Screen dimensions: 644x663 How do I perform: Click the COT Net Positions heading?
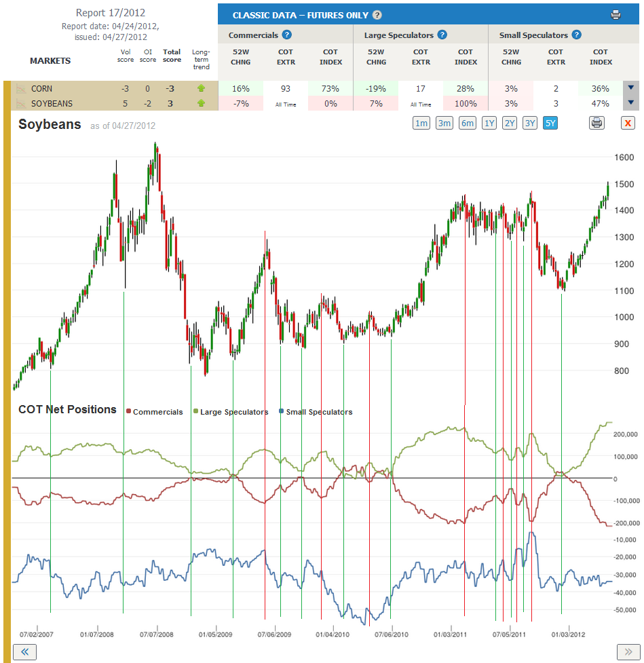[67, 409]
